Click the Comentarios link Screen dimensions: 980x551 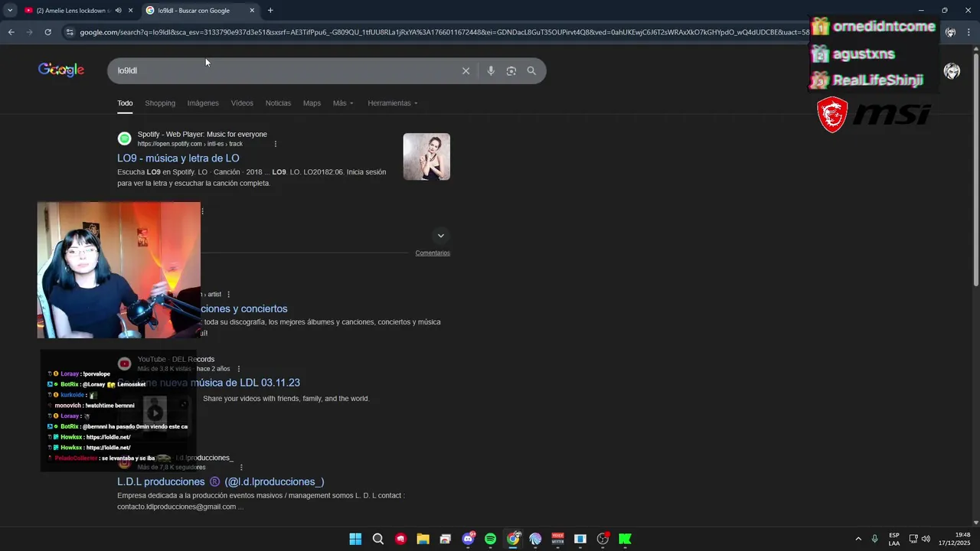point(433,253)
